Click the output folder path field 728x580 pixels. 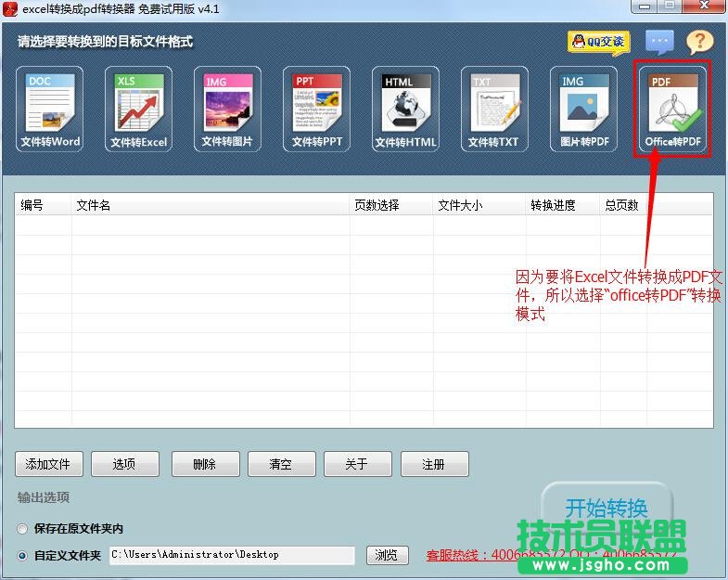[x=232, y=555]
